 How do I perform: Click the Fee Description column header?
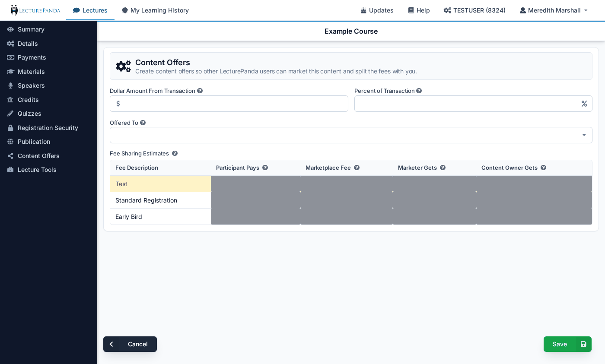[137, 168]
